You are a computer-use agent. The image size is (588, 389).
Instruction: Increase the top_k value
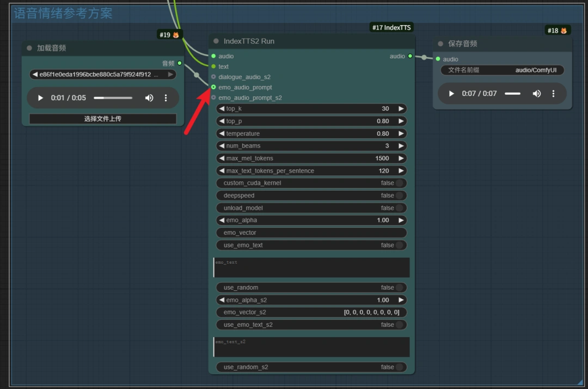(401, 108)
